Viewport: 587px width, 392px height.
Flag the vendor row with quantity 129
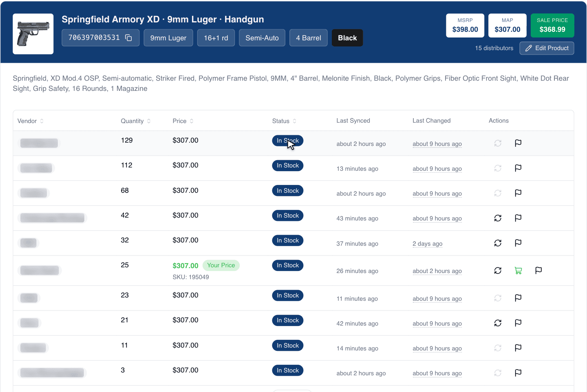[518, 143]
